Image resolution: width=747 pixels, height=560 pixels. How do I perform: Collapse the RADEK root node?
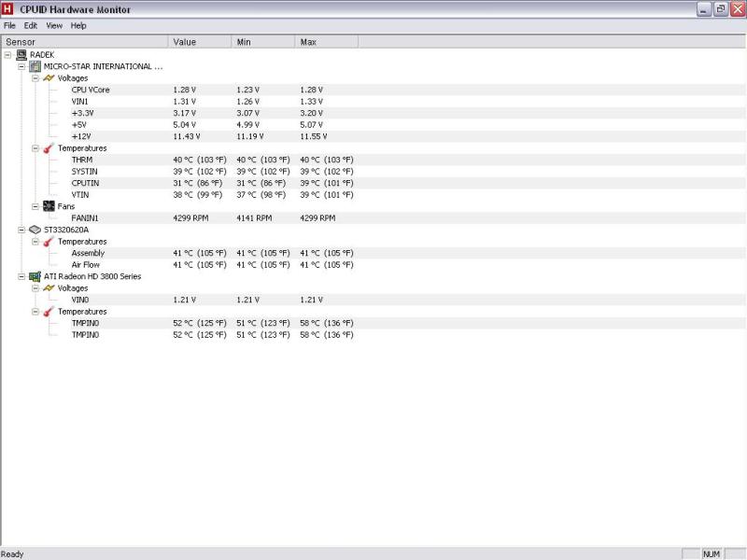[7, 55]
